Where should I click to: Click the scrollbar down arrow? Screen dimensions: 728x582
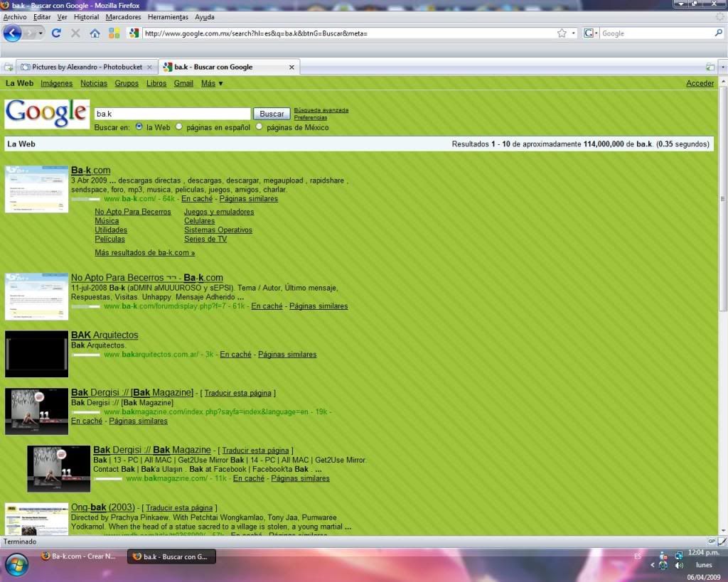tap(723, 531)
